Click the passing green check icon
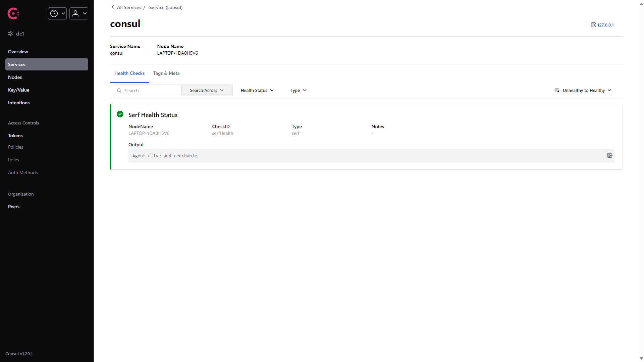The image size is (644, 362). click(x=120, y=114)
